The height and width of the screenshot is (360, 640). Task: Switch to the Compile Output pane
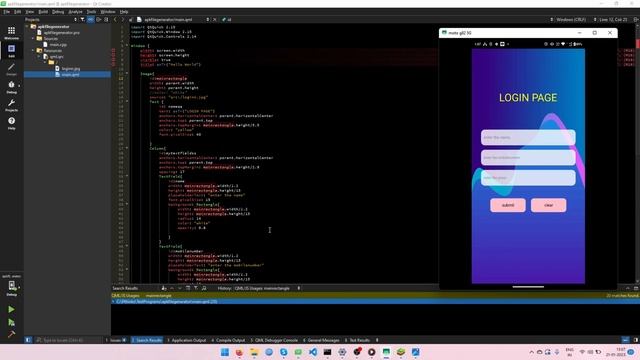click(x=228, y=340)
